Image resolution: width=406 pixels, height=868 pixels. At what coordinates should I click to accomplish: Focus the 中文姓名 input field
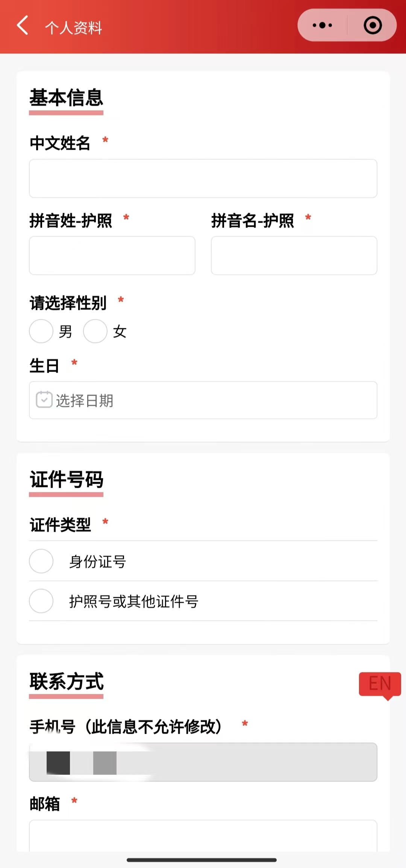(x=203, y=178)
